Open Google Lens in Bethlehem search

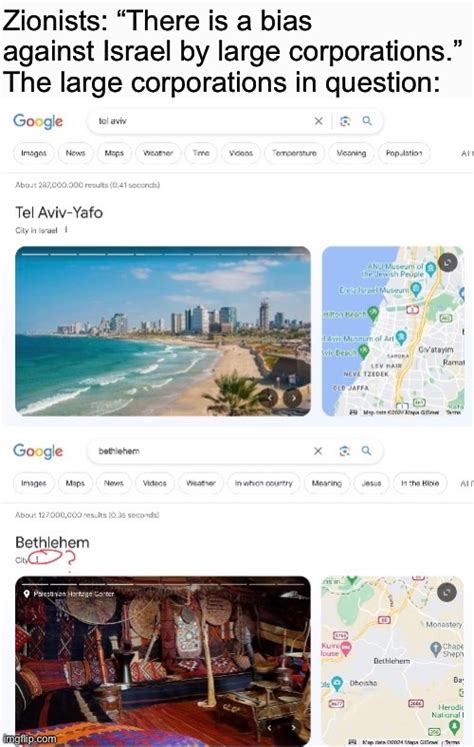pyautogui.click(x=344, y=451)
